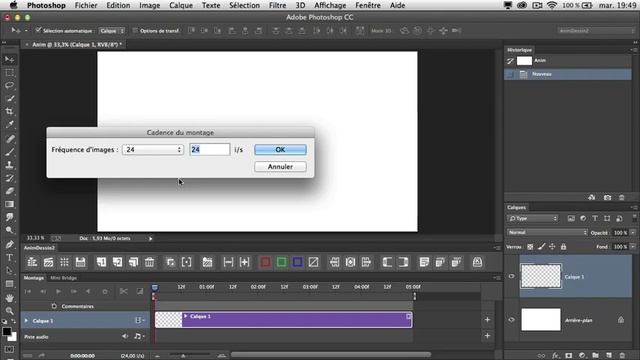Click the blue color label square in AnimDessin2

(x=297, y=262)
